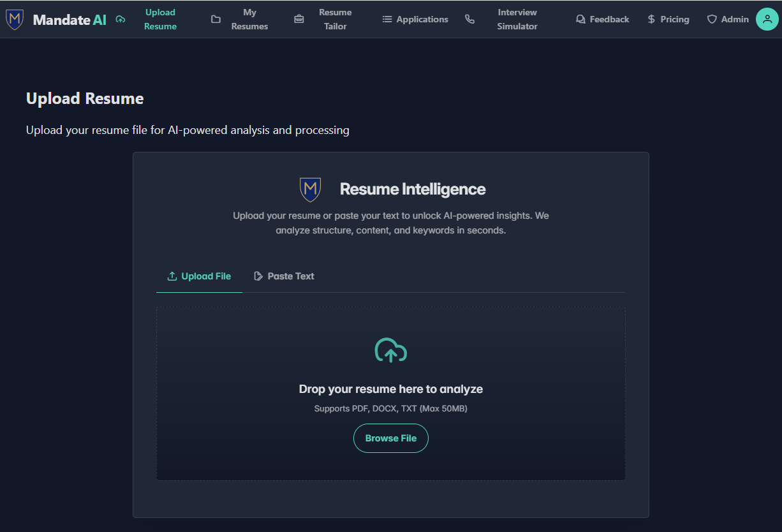The width and height of the screenshot is (782, 532).
Task: Go to My Resumes via the navigation bar
Action: coord(249,19)
